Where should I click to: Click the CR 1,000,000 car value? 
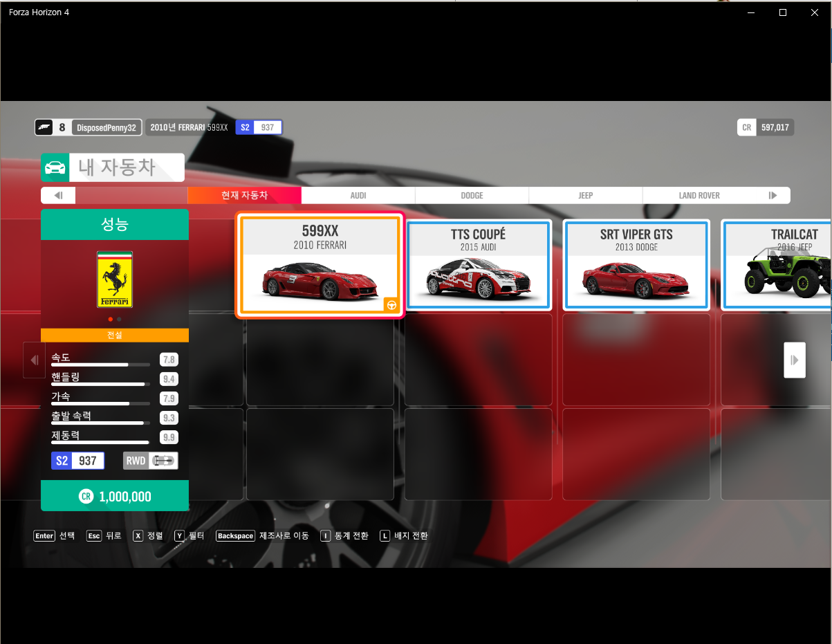(x=115, y=496)
